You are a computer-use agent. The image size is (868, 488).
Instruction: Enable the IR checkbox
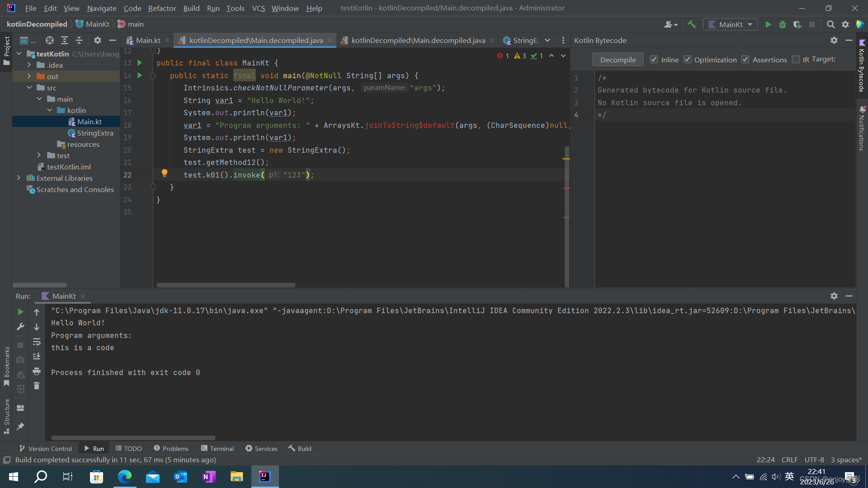coord(796,60)
